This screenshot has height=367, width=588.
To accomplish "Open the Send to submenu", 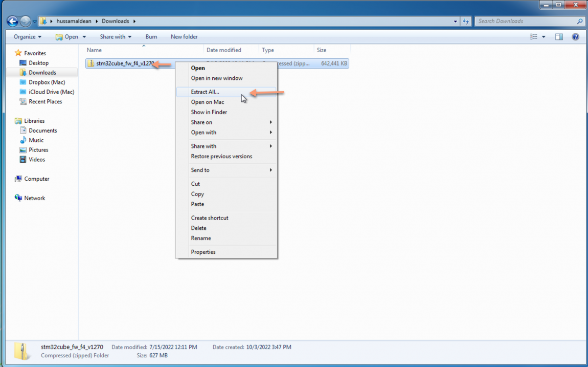I will pos(200,170).
